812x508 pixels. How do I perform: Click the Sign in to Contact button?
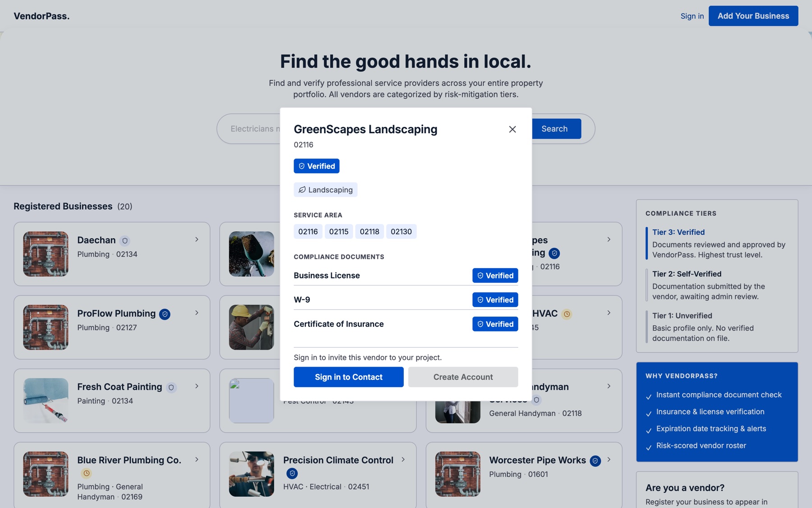pyautogui.click(x=349, y=377)
